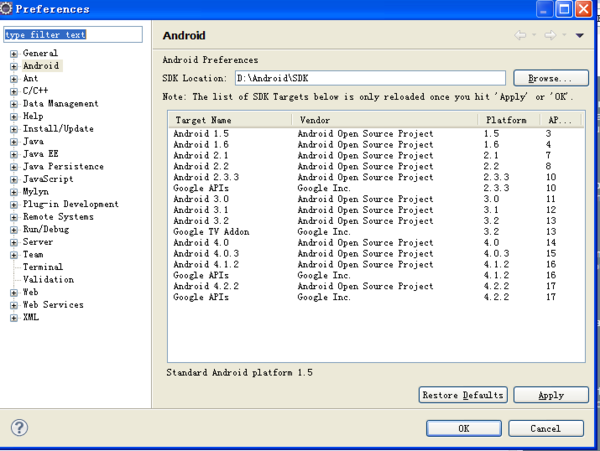Open the Remote Systems preferences
The height and width of the screenshot is (451, 600).
(x=58, y=217)
